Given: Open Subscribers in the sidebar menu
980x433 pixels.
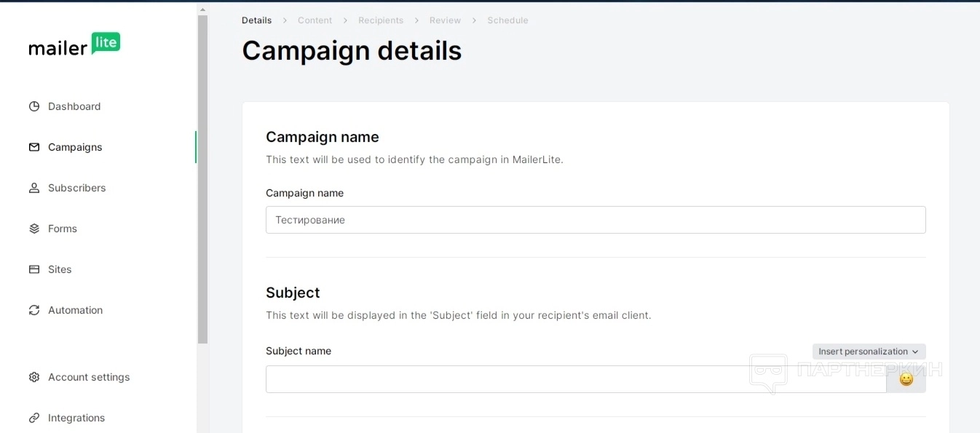Looking at the screenshot, I should coord(76,188).
